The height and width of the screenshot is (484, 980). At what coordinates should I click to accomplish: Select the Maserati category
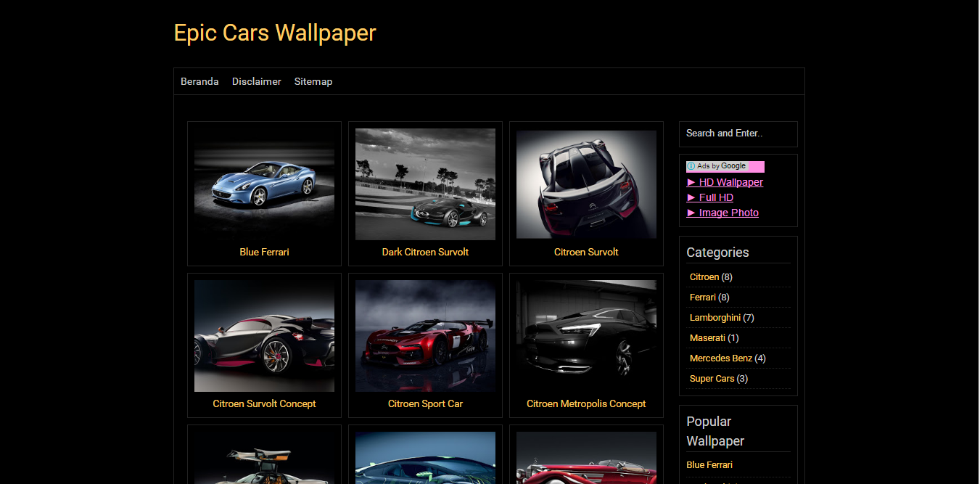[707, 338]
